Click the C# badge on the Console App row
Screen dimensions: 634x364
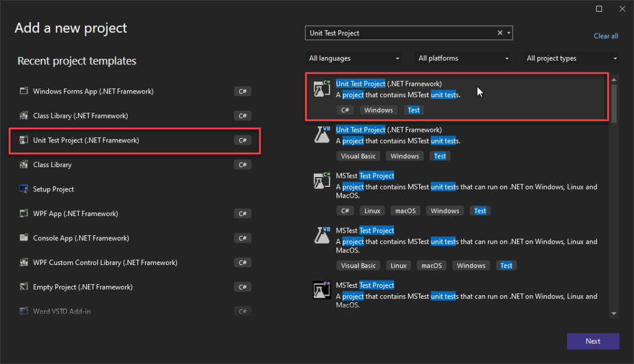point(243,238)
